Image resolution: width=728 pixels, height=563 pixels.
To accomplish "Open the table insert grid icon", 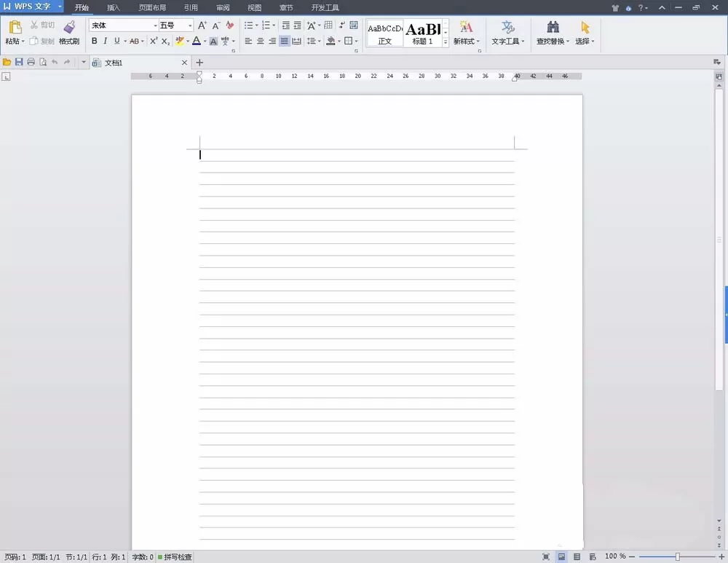I will point(328,25).
